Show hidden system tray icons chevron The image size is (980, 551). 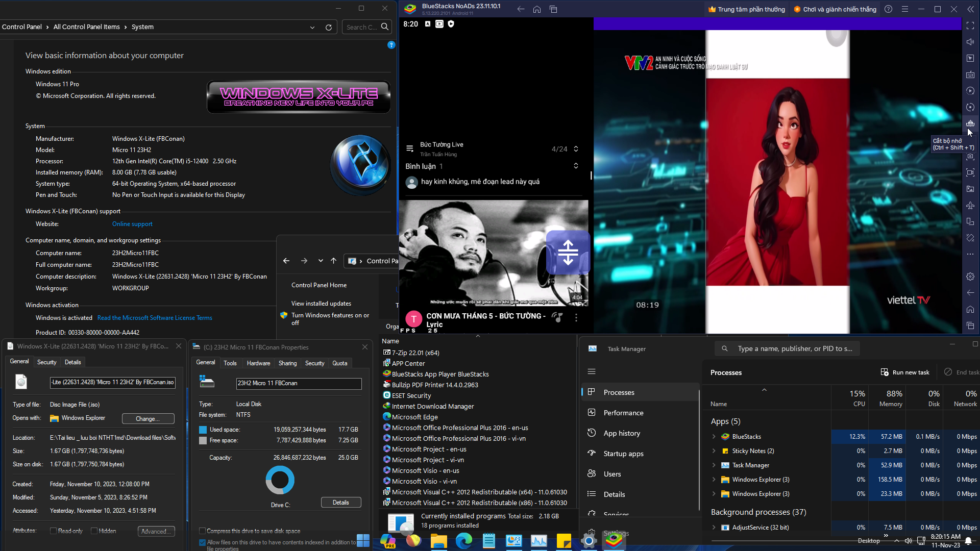click(x=897, y=540)
